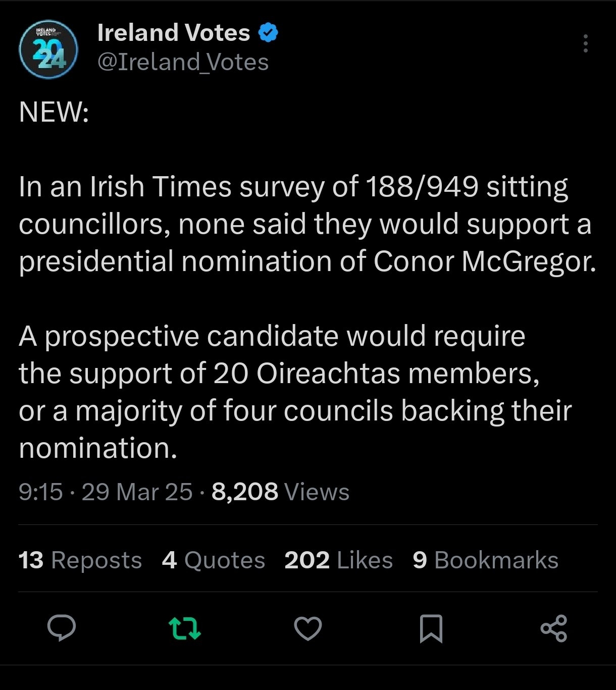This screenshot has width=616, height=690.
Task: Open the 8,208 Views analytics
Action: [x=280, y=492]
